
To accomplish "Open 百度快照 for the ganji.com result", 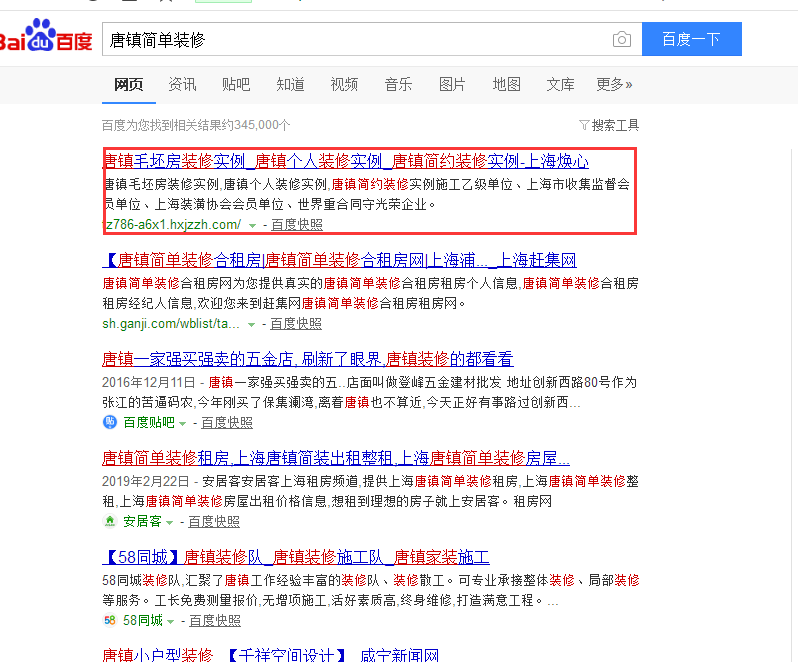I will click(296, 323).
